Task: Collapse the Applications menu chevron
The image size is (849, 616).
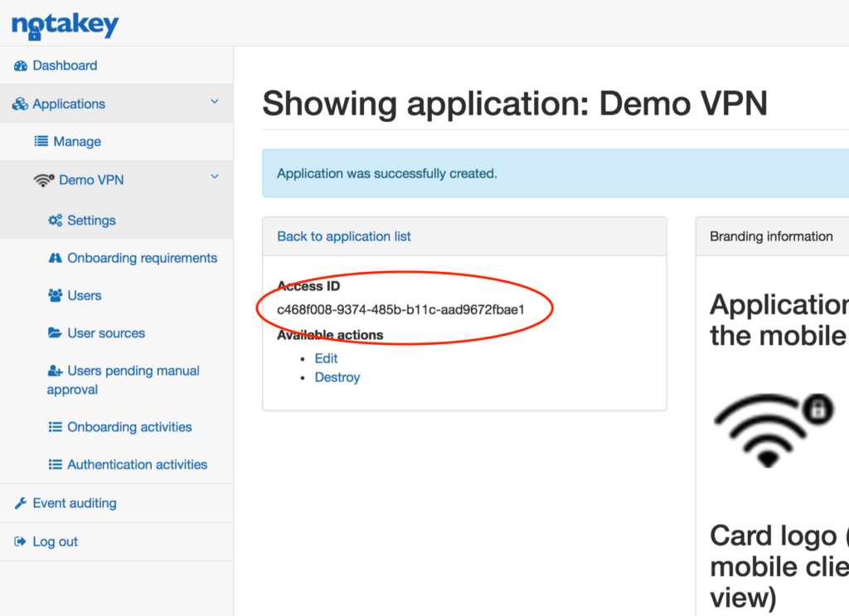Action: pos(215,102)
